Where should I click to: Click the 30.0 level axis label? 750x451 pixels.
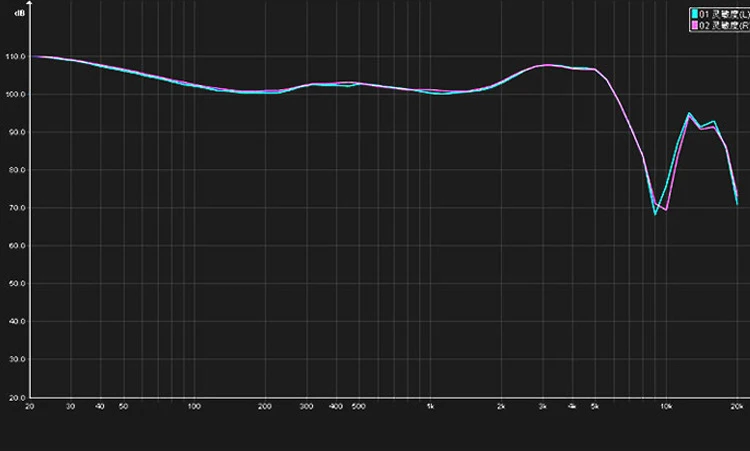pyautogui.click(x=17, y=359)
